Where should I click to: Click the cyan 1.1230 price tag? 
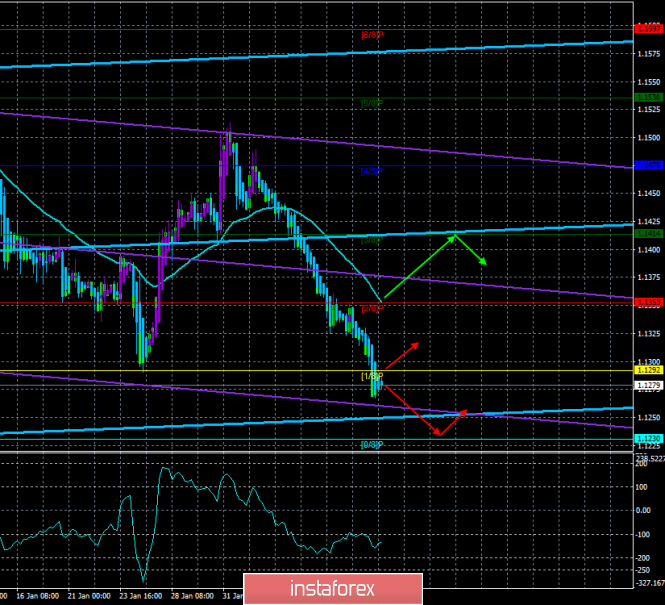(647, 438)
